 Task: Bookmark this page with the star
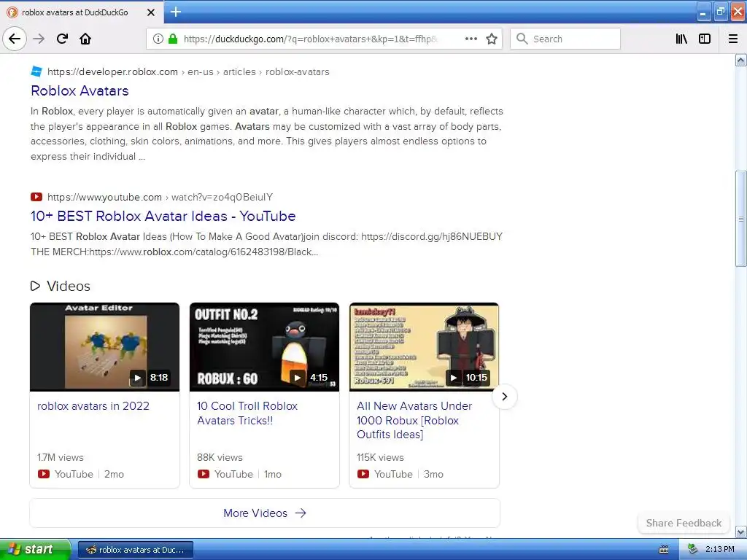pyautogui.click(x=492, y=39)
